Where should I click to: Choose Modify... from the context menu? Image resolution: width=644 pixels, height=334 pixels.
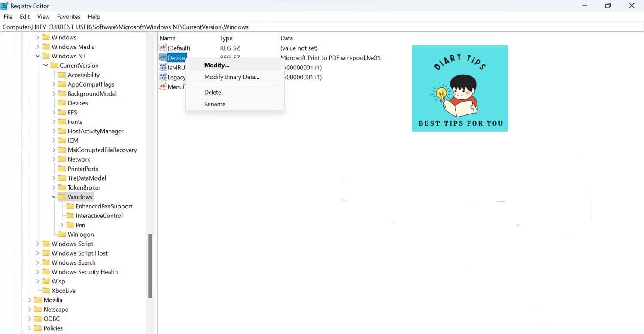235,65
